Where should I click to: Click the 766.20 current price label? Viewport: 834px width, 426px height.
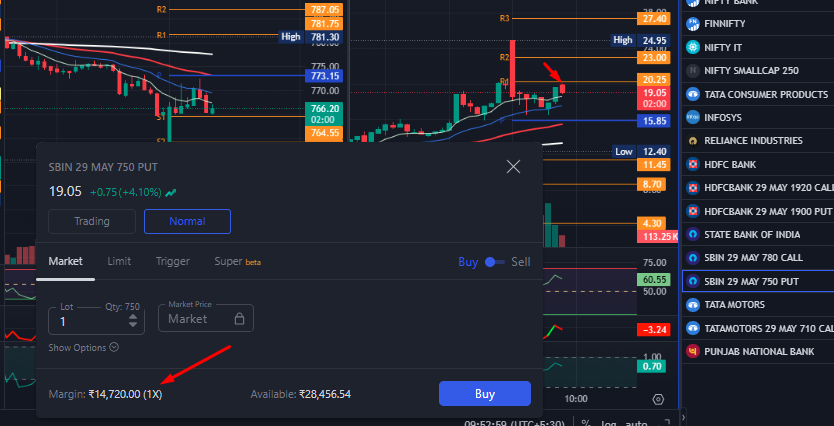(324, 114)
